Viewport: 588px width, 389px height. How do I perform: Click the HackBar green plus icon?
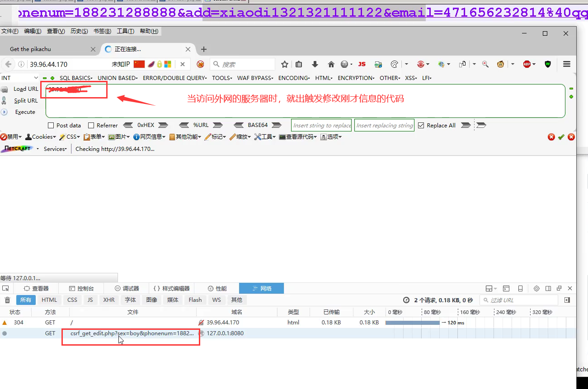pos(52,78)
